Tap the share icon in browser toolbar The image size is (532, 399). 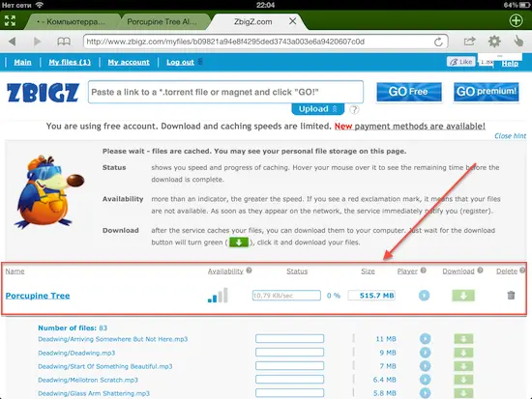coord(469,41)
